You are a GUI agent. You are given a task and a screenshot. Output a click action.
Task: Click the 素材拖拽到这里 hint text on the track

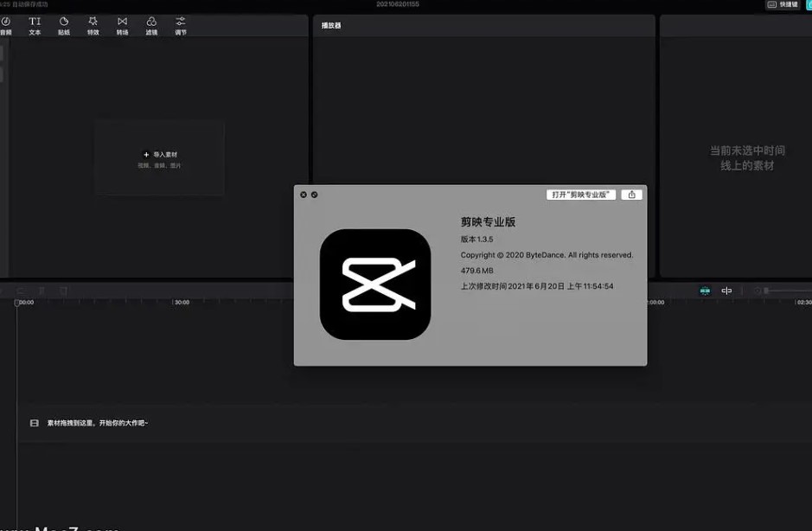click(98, 423)
